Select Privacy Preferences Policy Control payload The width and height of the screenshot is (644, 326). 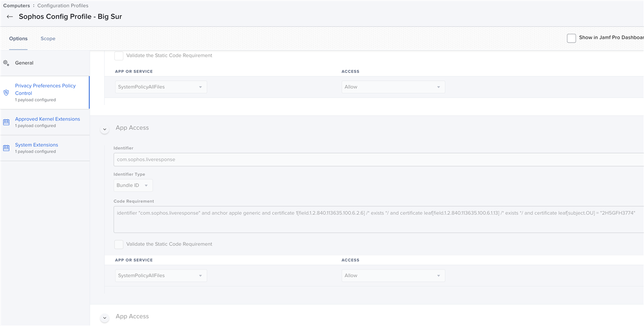pyautogui.click(x=45, y=93)
